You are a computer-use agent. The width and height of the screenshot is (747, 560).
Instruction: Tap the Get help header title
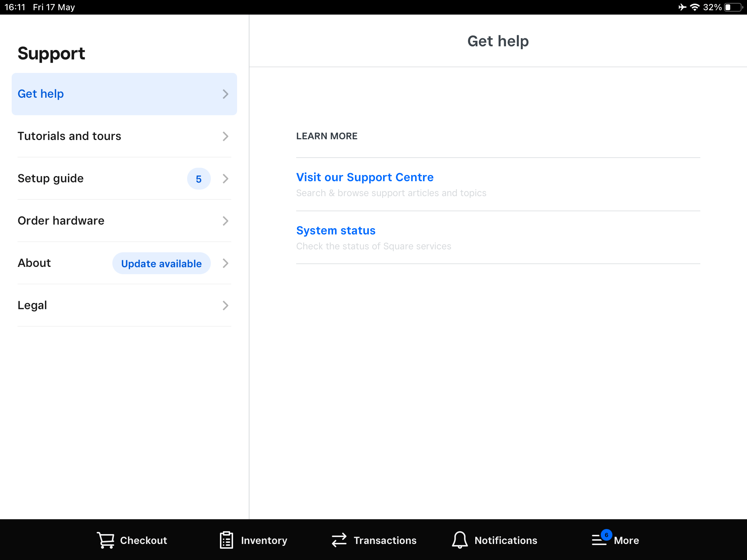[498, 41]
